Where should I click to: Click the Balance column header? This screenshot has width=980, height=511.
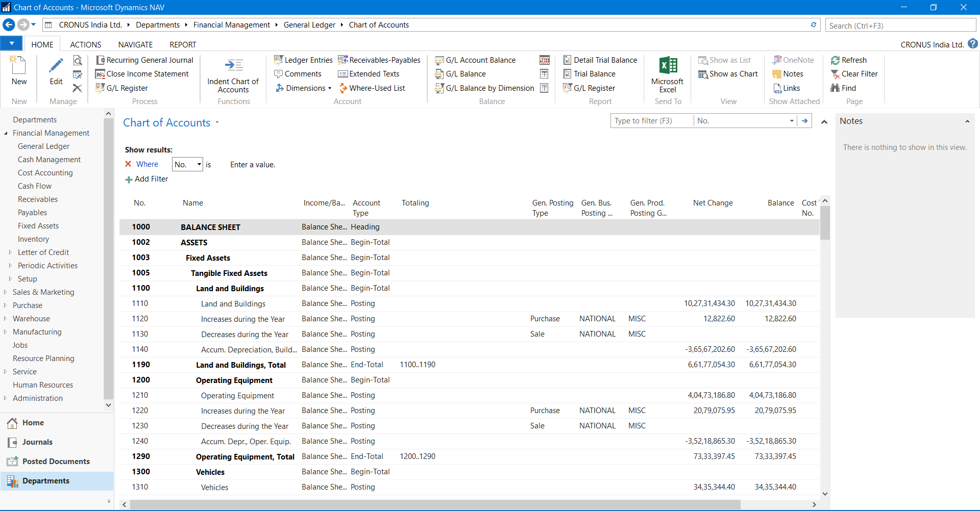click(x=780, y=203)
